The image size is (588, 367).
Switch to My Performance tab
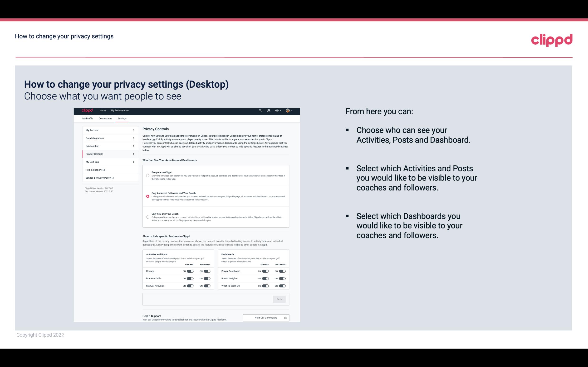click(x=120, y=110)
